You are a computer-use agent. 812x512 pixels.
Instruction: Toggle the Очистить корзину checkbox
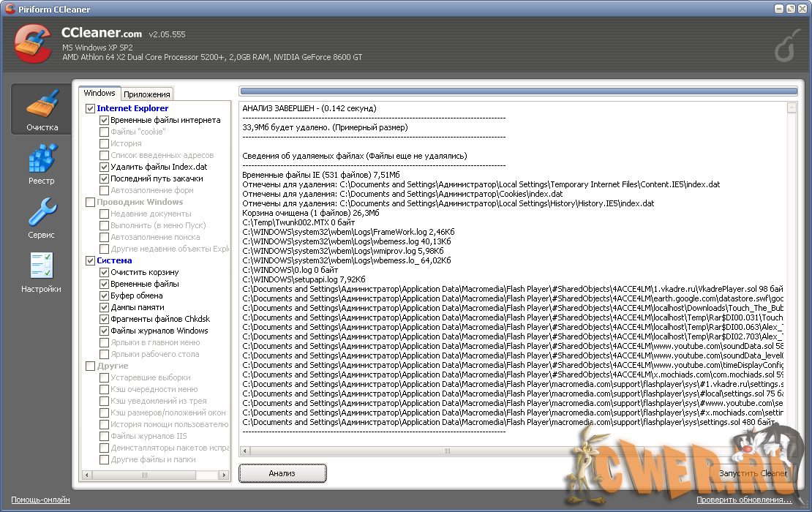105,272
